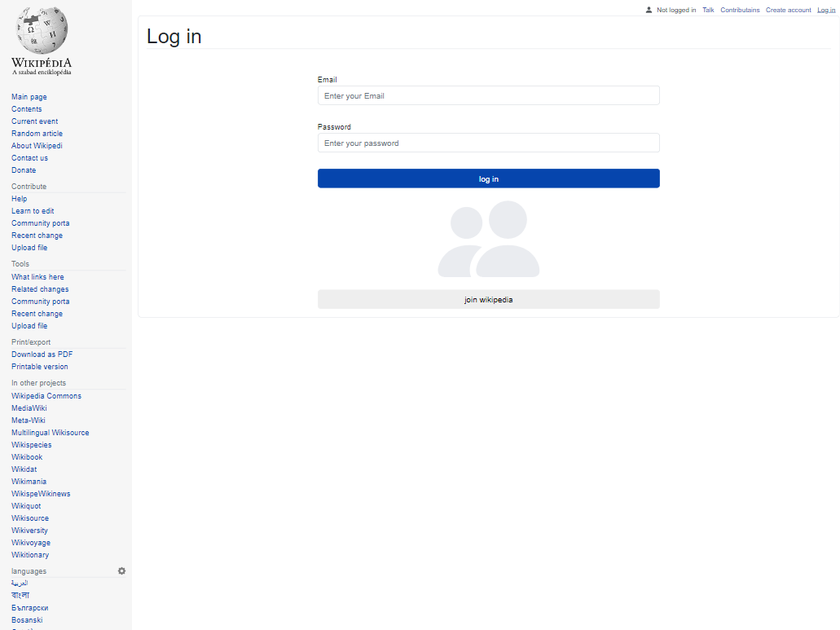Click the two-person avatar image
Viewport: 840px width, 630px height.
489,239
